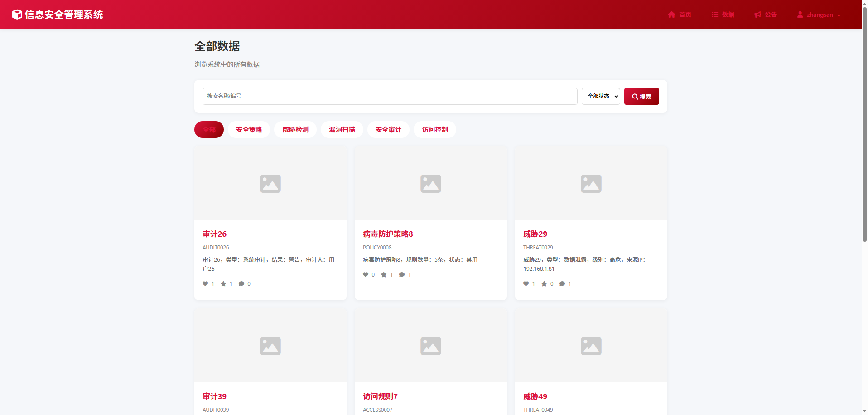The width and height of the screenshot is (868, 415).
Task: Click the 审计39 card image placeholder
Action: (270, 346)
